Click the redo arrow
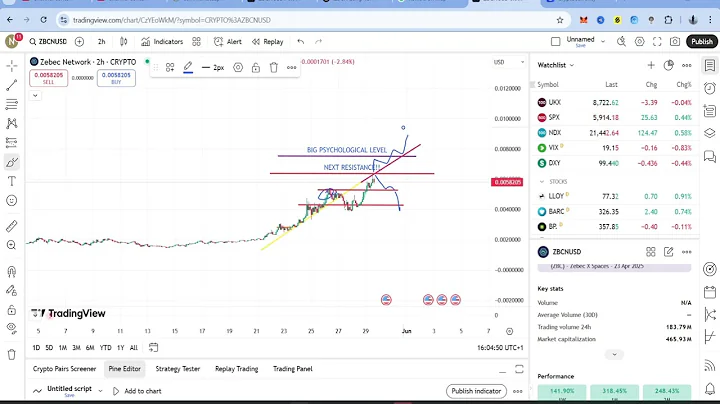Screen dimensions: 720x404 (x=319, y=41)
